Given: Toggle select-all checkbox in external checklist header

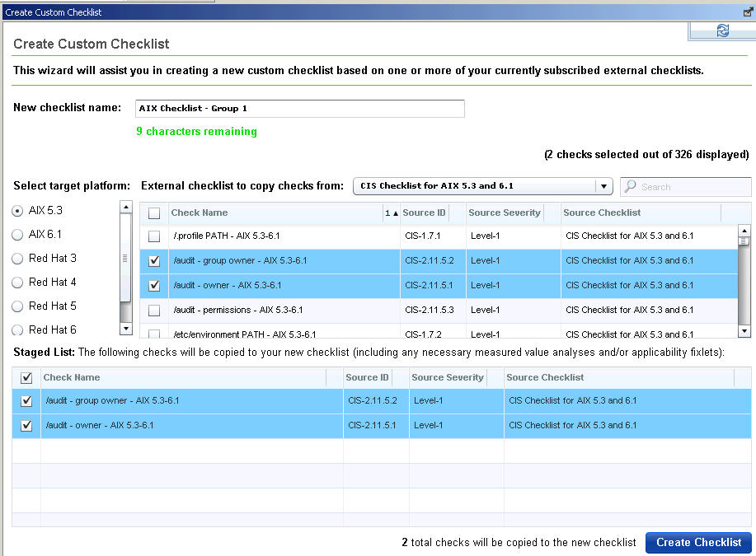Looking at the screenshot, I should tap(154, 213).
